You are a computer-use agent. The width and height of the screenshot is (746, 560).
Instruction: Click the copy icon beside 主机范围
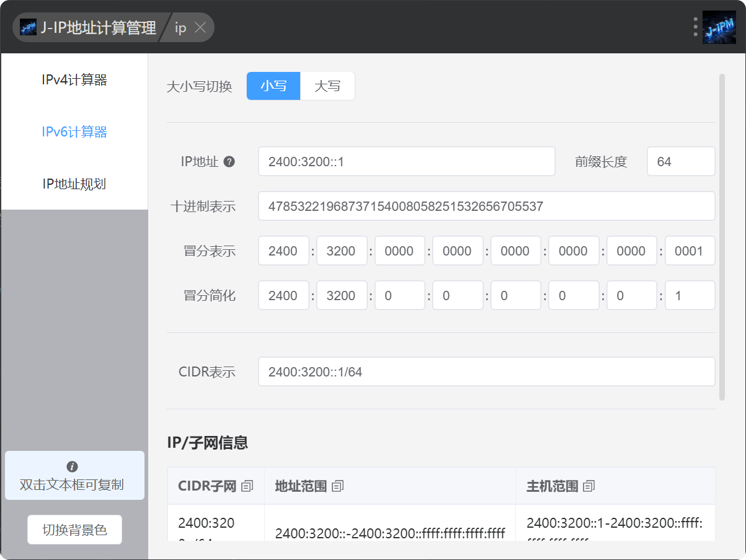pyautogui.click(x=588, y=486)
